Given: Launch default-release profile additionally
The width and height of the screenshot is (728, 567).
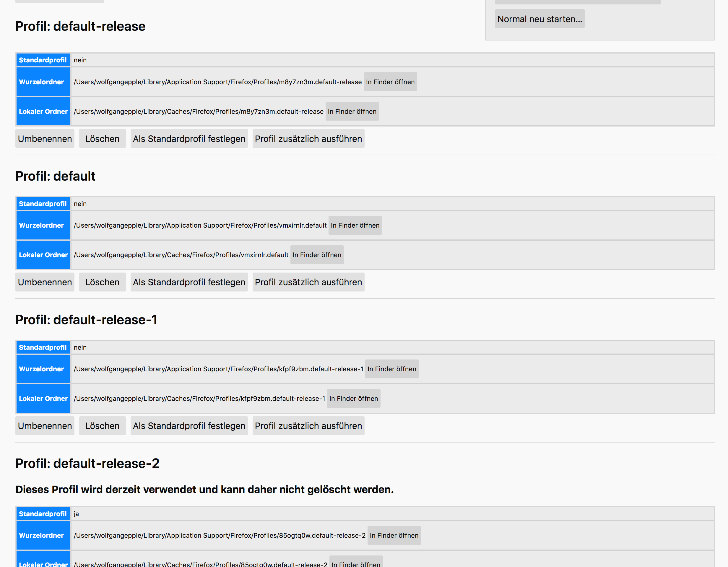Looking at the screenshot, I should coord(308,139).
